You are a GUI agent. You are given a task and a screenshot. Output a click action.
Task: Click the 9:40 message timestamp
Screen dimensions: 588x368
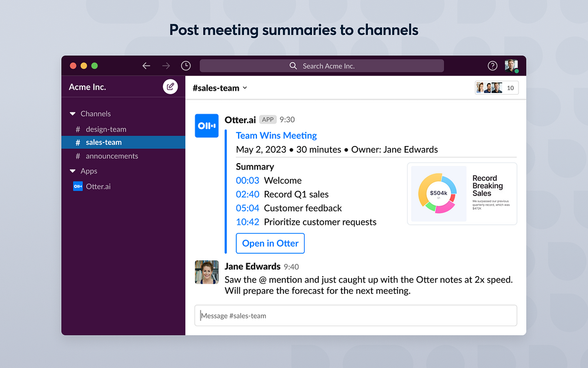tap(291, 267)
